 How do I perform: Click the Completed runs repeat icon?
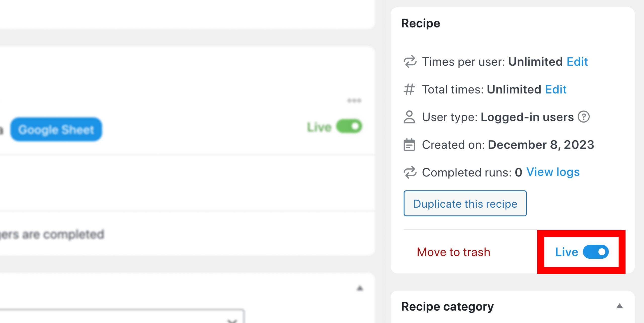click(410, 172)
